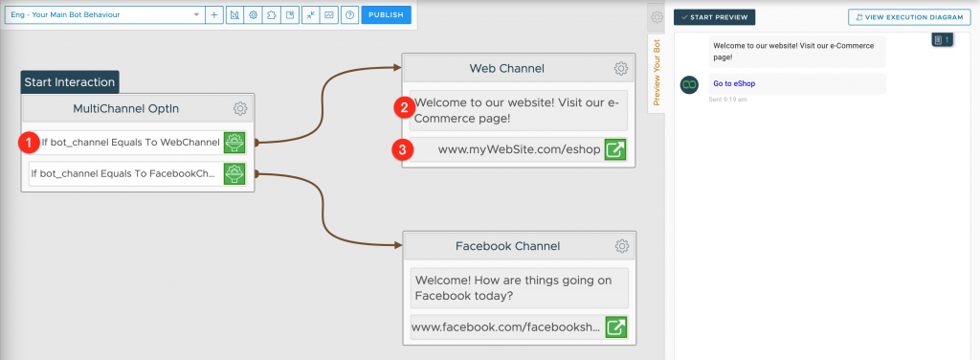Click VIEW EXECUTION DIAGRAM button

click(909, 17)
